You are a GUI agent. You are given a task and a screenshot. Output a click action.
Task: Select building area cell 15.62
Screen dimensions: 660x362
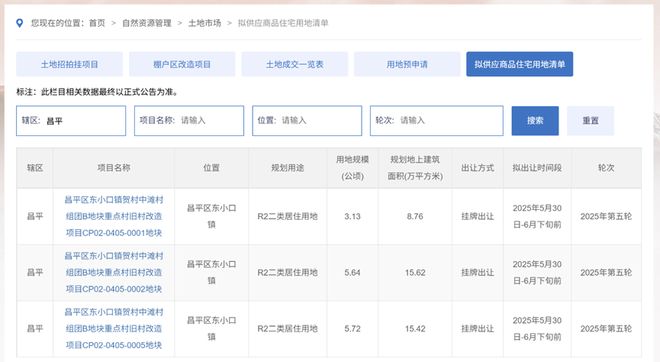[415, 272]
